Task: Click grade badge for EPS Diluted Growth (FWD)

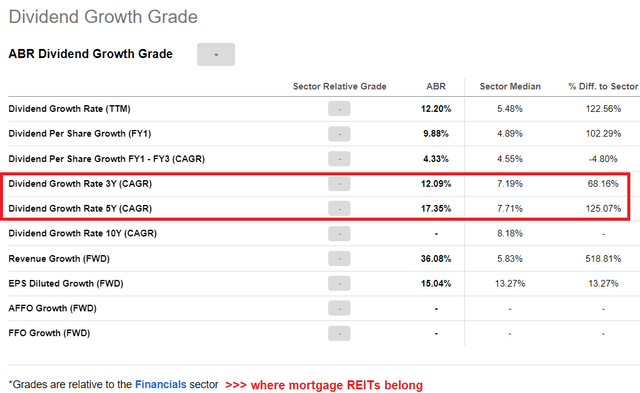Action: click(339, 284)
